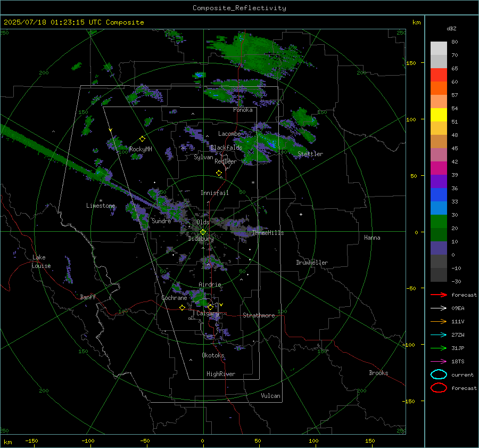The height and width of the screenshot is (448, 479).
Task: Click the Calgary city label
Action: click(x=208, y=313)
